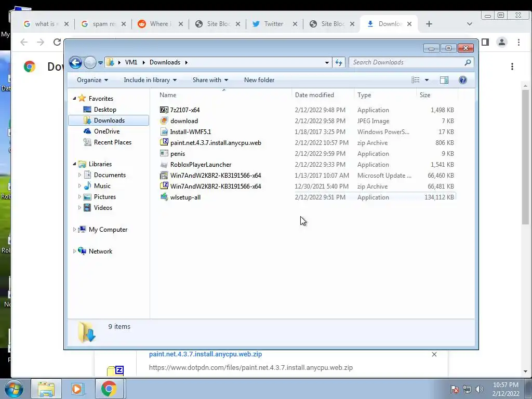Select the Music library icon
Image resolution: width=532 pixels, height=399 pixels.
pos(87,186)
